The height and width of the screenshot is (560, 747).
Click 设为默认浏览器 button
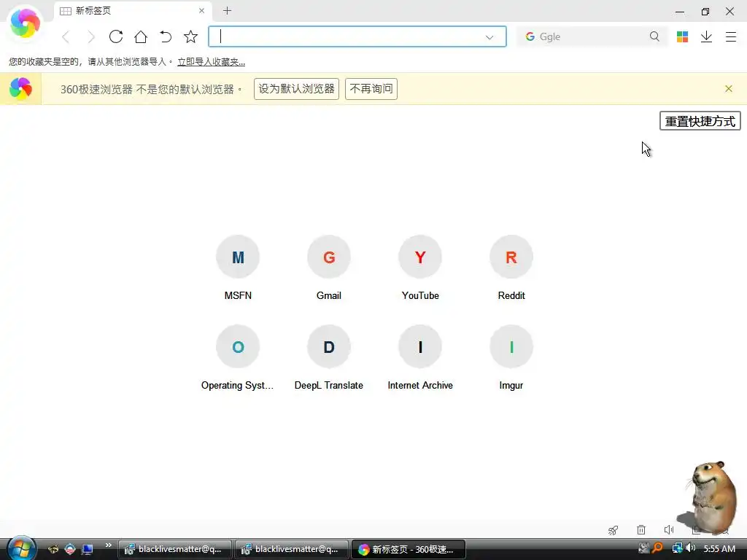[296, 89]
